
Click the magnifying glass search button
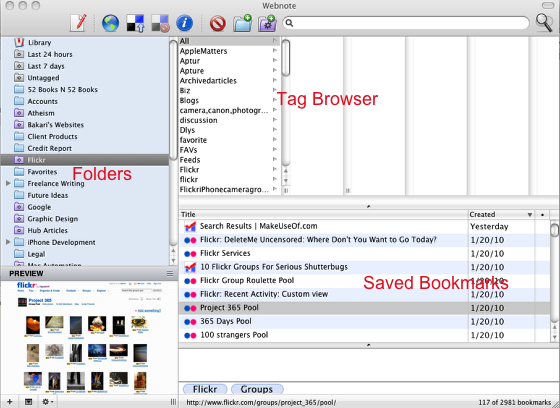[x=544, y=23]
